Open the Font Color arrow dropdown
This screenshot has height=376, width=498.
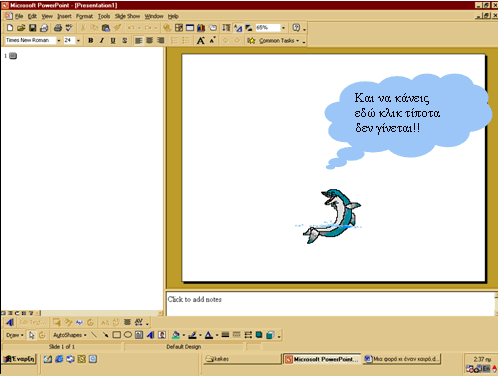tap(217, 335)
